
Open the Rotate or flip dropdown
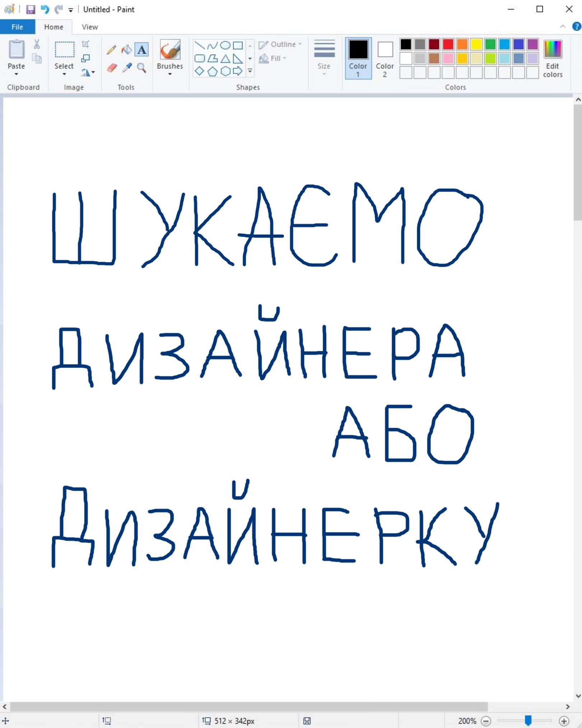pyautogui.click(x=88, y=72)
